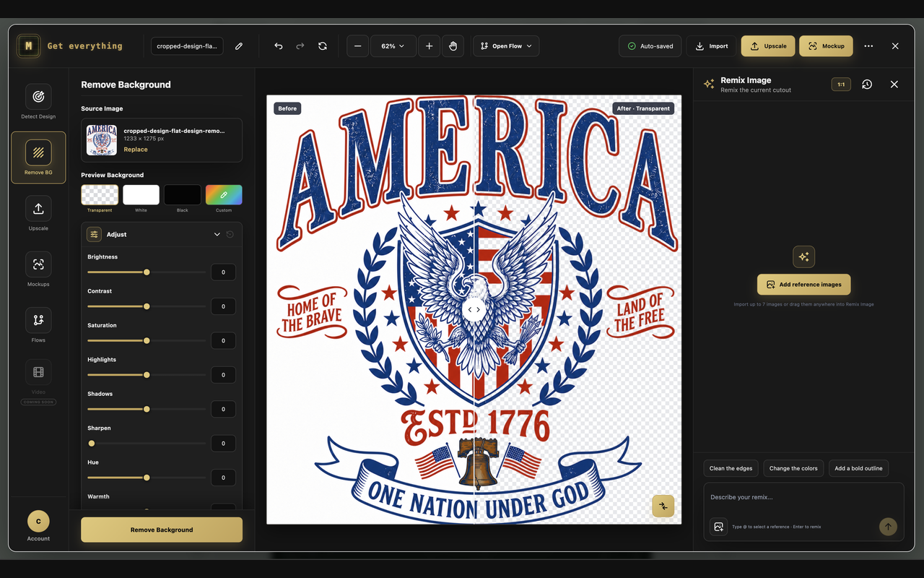Screen dimensions: 924x578
Task: Open the Mockups sidebar tab
Action: pos(38,269)
